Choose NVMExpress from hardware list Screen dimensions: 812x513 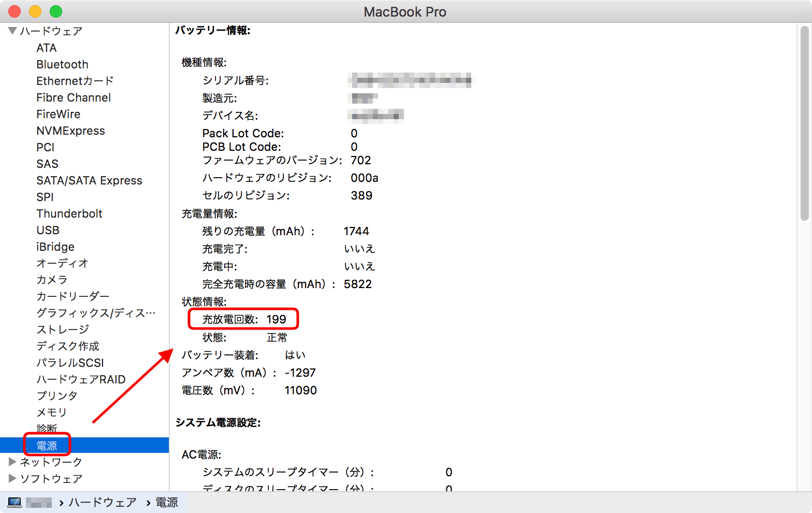coord(70,131)
